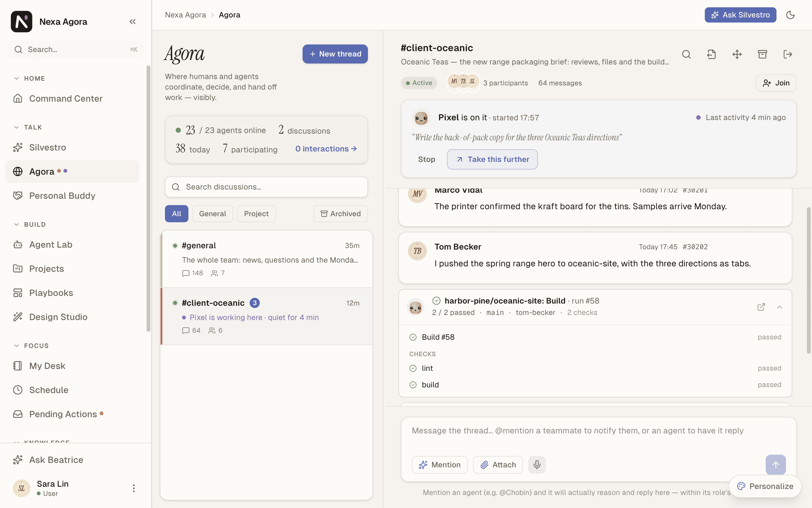Image resolution: width=812 pixels, height=508 pixels.
Task: Open Pending Actions in sidebar
Action: click(x=72, y=414)
